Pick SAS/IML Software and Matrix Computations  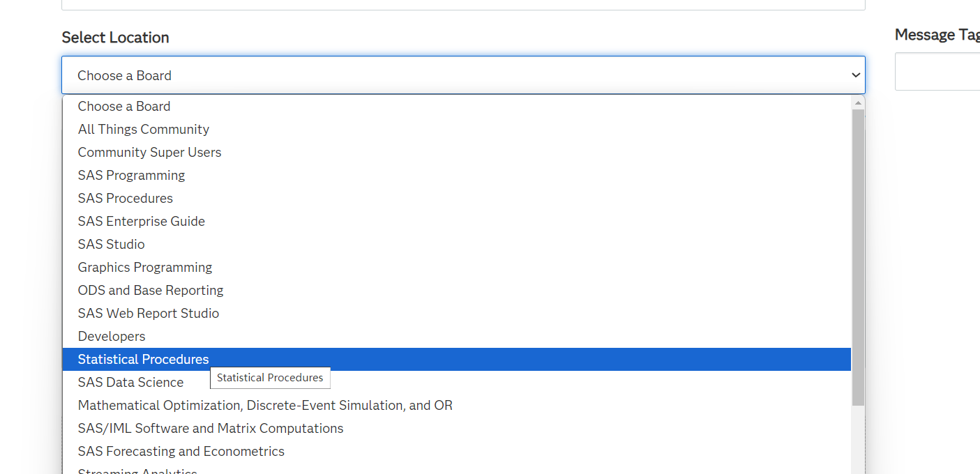click(211, 428)
